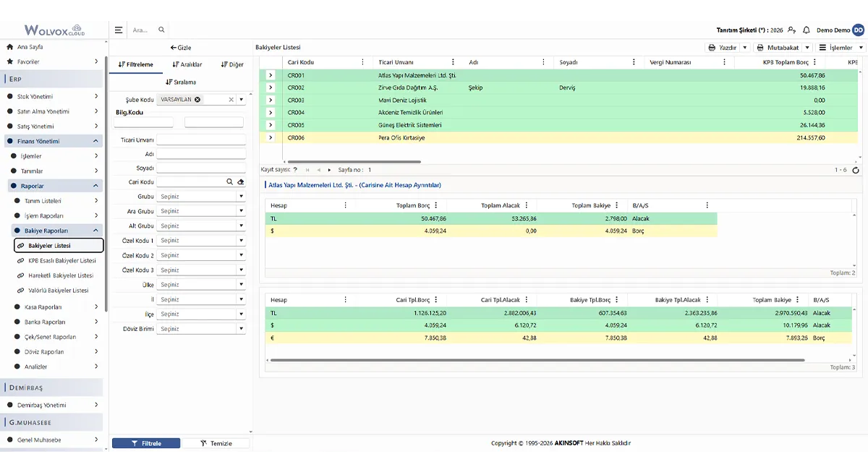This screenshot has height=472, width=868.
Task: Click the refresh icon beside record count 1 - 6
Action: click(856, 170)
